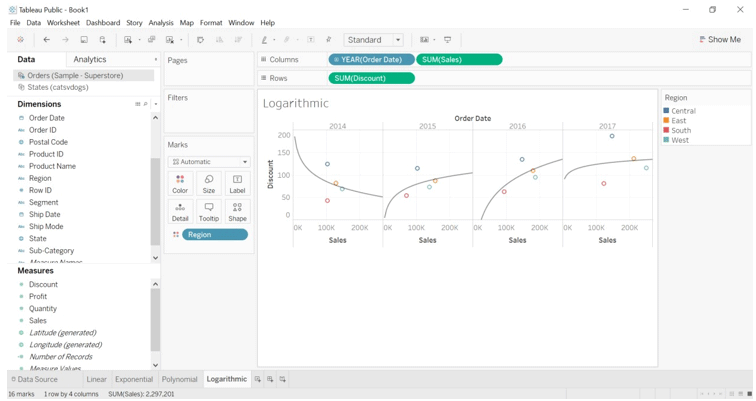Click the Fix Axes pin icon

pos(329,40)
